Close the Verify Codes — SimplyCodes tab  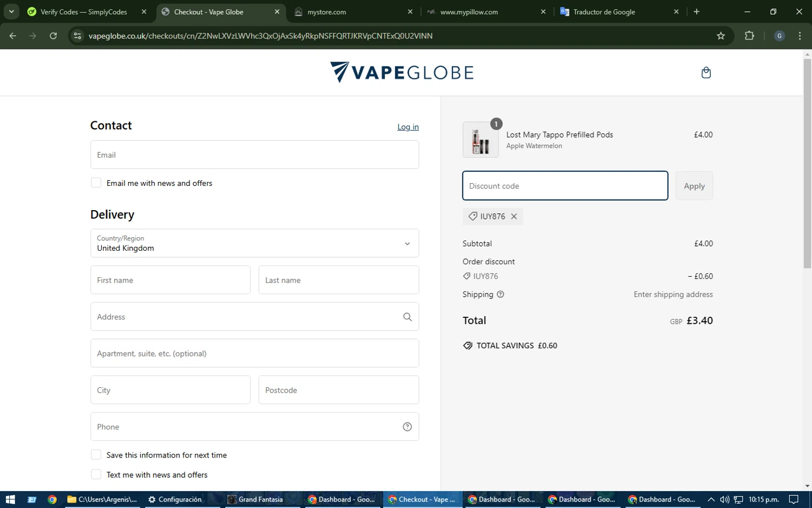[144, 11]
